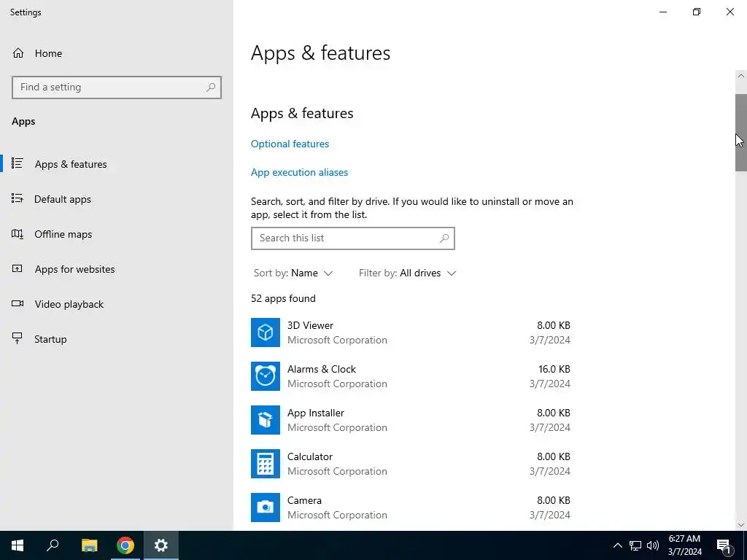Click the Camera app icon

266,507
